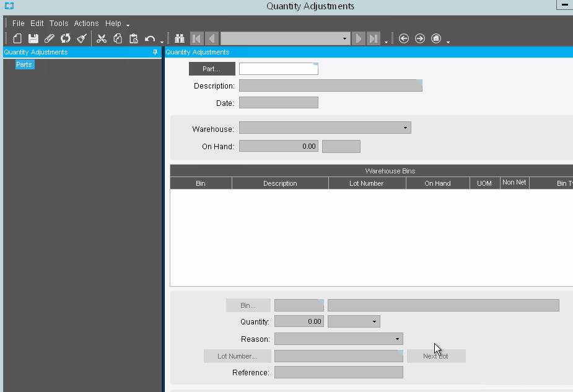Image resolution: width=573 pixels, height=392 pixels.
Task: Open the File menu
Action: (18, 24)
